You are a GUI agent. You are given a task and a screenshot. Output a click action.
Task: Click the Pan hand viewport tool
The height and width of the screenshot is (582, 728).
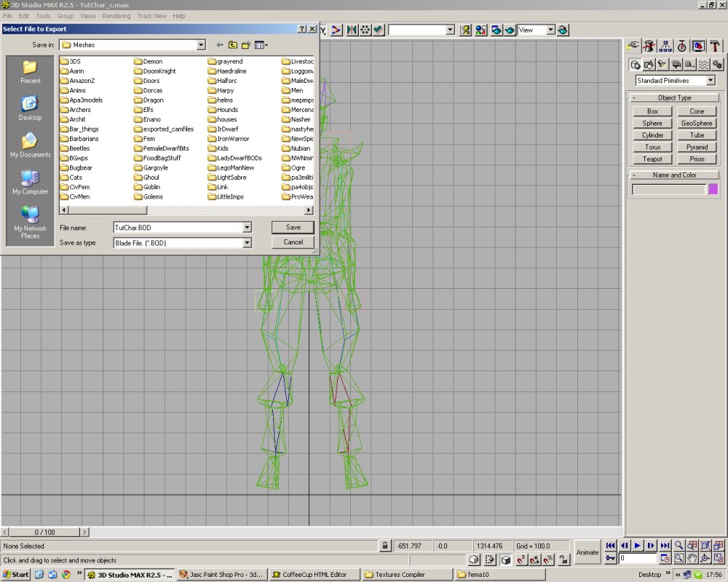692,558
